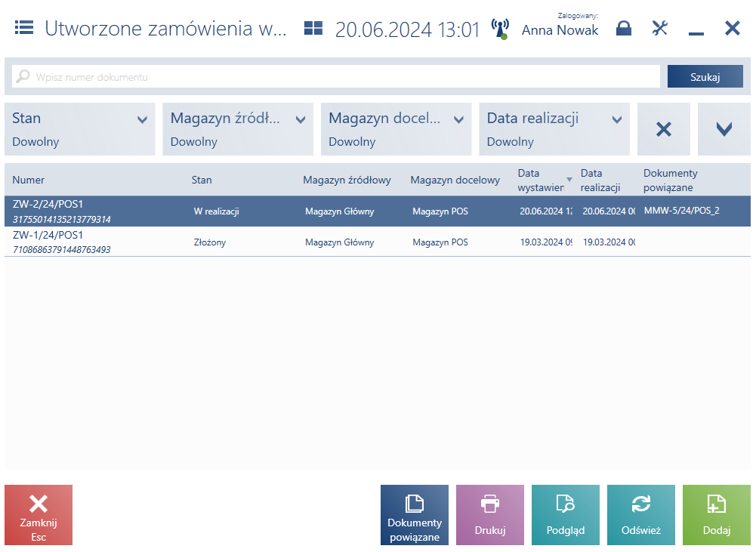Minimize the application window

tap(696, 33)
